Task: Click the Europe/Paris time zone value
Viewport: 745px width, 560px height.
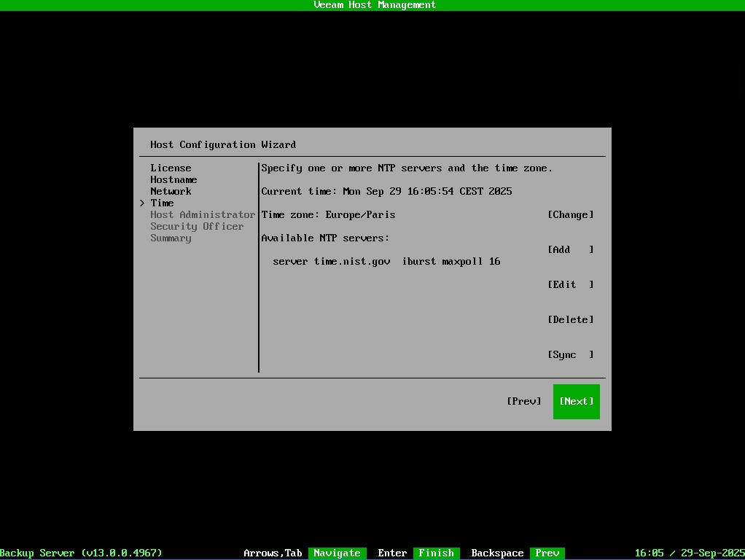Action: coord(360,214)
